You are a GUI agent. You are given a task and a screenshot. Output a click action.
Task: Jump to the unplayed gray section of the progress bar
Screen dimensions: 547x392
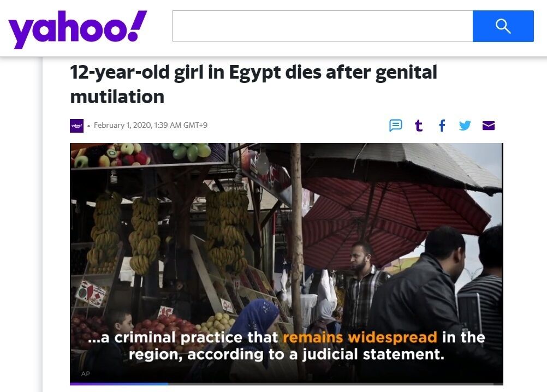click(336, 384)
